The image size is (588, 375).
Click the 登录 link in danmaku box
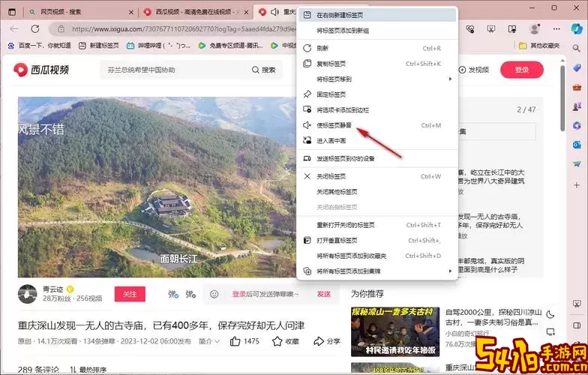(x=238, y=294)
